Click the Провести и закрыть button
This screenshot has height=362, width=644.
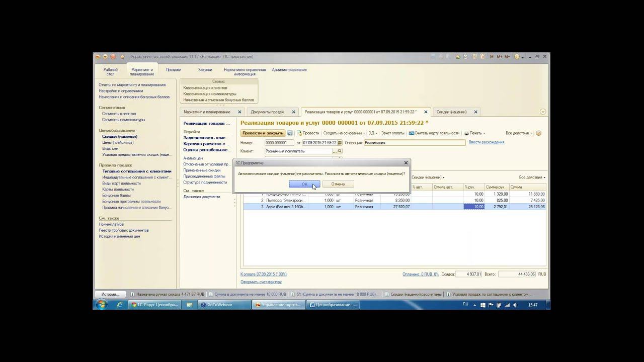click(x=263, y=133)
